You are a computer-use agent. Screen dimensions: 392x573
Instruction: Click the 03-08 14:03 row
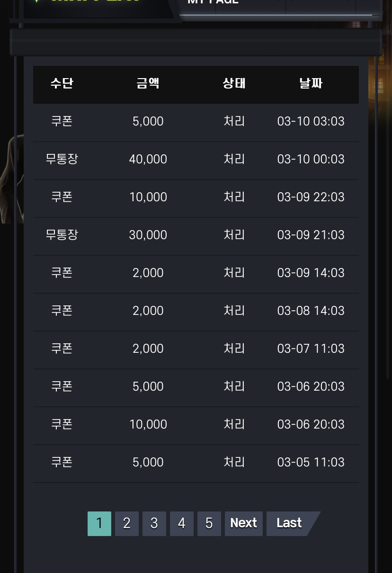[x=196, y=312]
